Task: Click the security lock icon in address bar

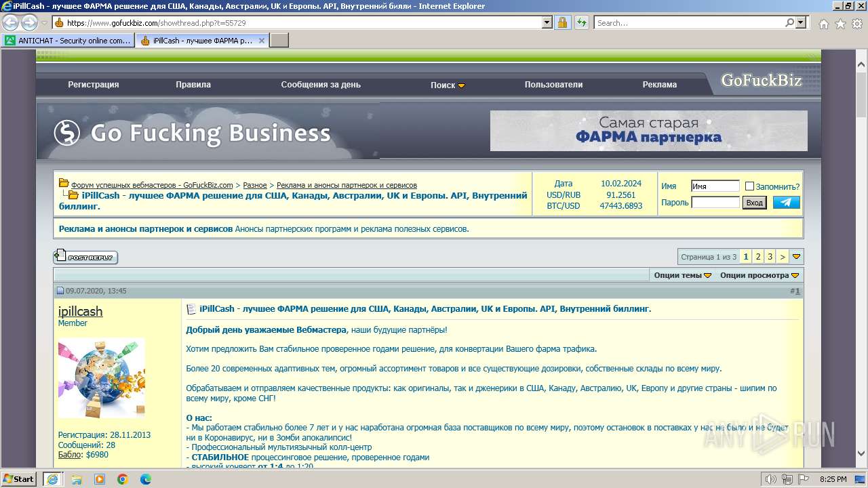Action: click(x=562, y=22)
